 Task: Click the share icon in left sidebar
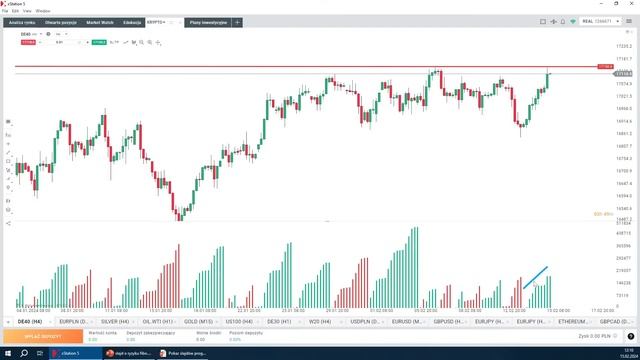click(x=8, y=223)
